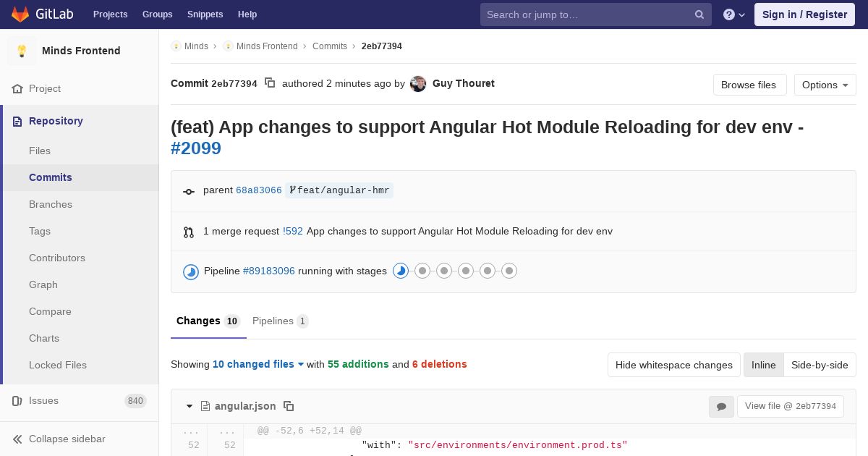The height and width of the screenshot is (456, 868).
Task: Open the Help question mark menu
Action: point(734,14)
